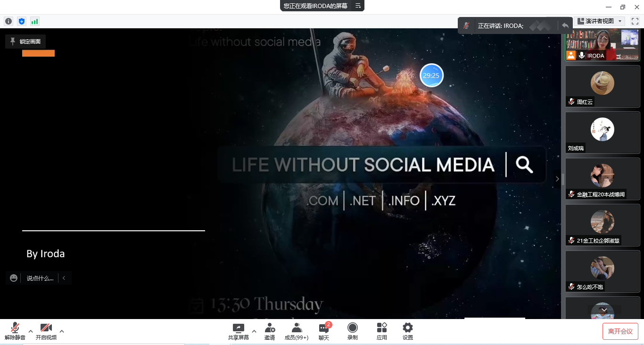Open the 演讲者视图 view dropdown

pyautogui.click(x=601, y=21)
